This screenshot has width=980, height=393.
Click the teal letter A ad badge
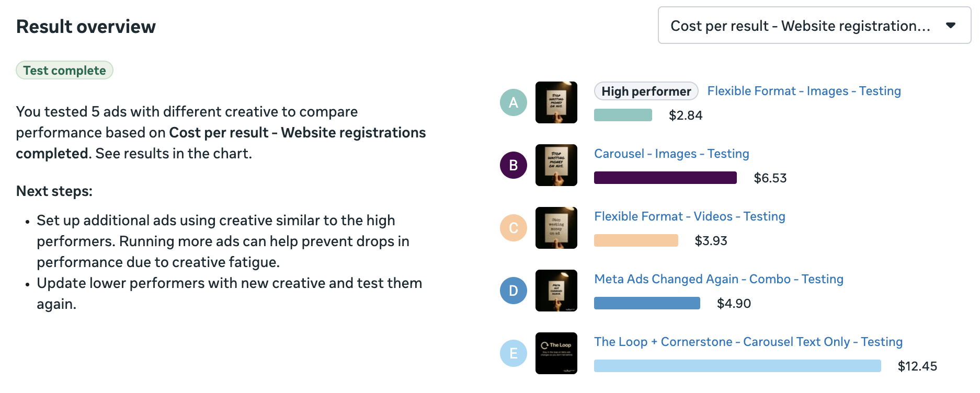(513, 102)
